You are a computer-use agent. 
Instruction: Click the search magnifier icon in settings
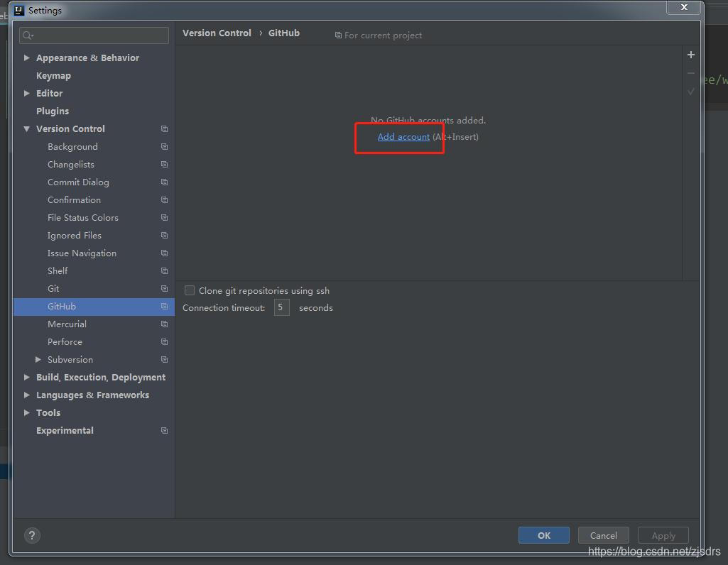28,35
